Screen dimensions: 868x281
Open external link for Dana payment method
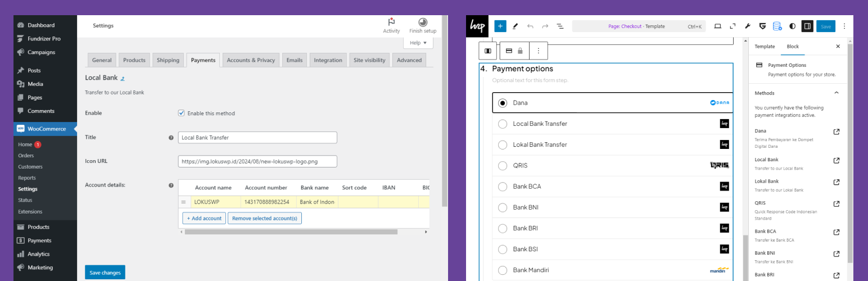coord(837,132)
